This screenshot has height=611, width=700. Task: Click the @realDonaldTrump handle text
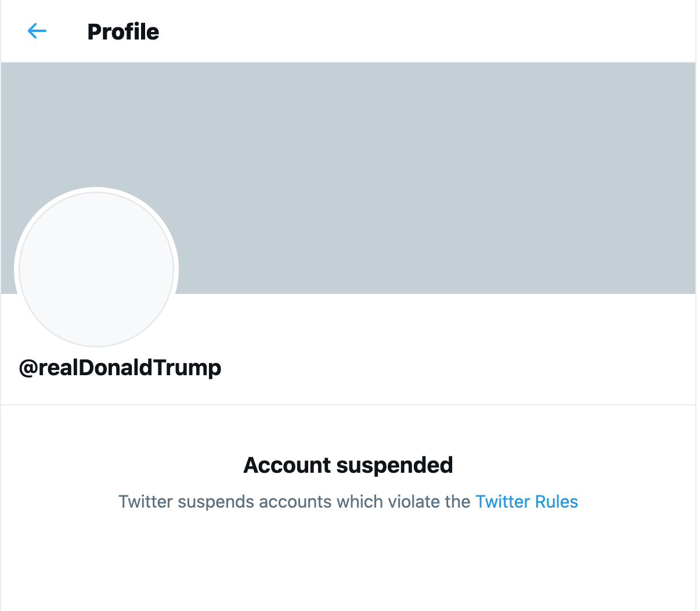120,368
